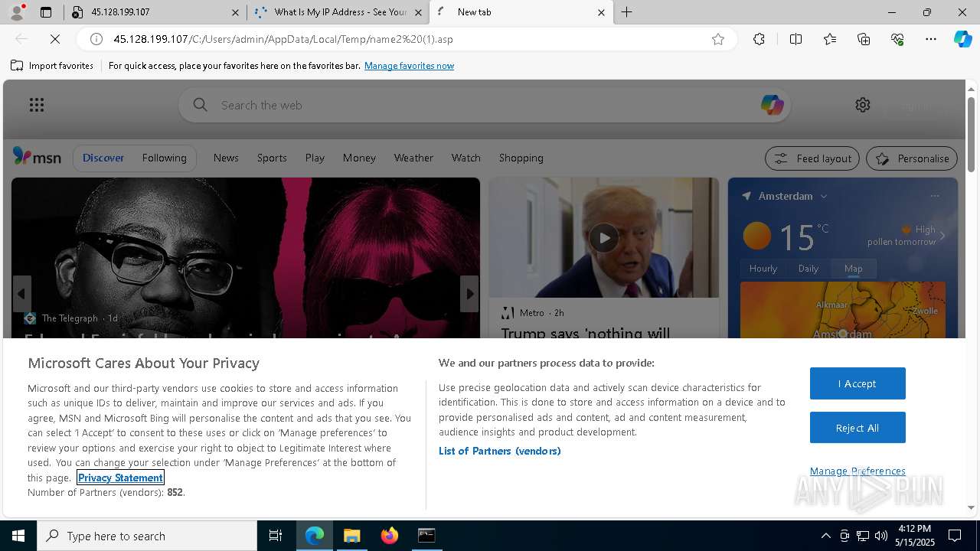The width and height of the screenshot is (980, 551).
Task: Click Reject All cookies button
Action: (x=857, y=428)
